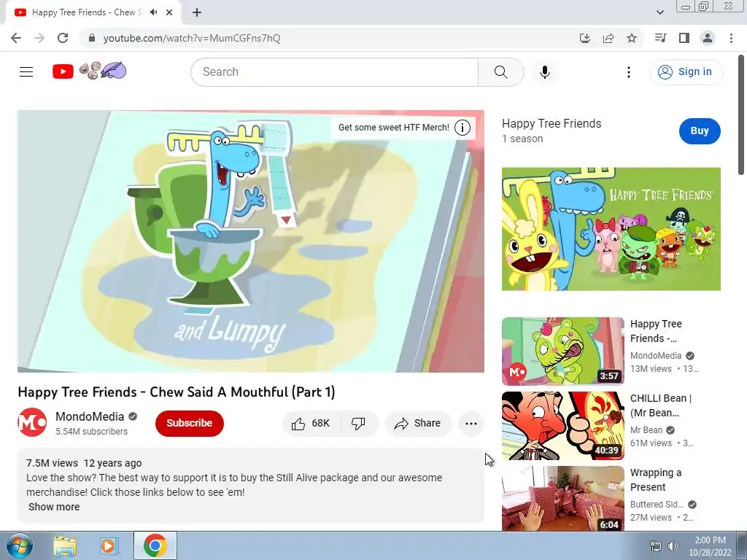Click into the YouTube Search field
The height and width of the screenshot is (560, 747).
click(334, 72)
